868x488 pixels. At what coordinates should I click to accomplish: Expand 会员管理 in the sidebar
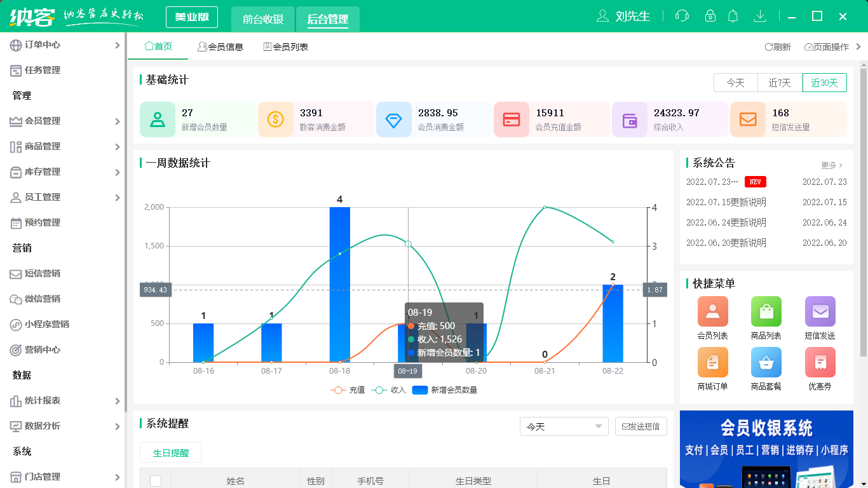click(64, 121)
